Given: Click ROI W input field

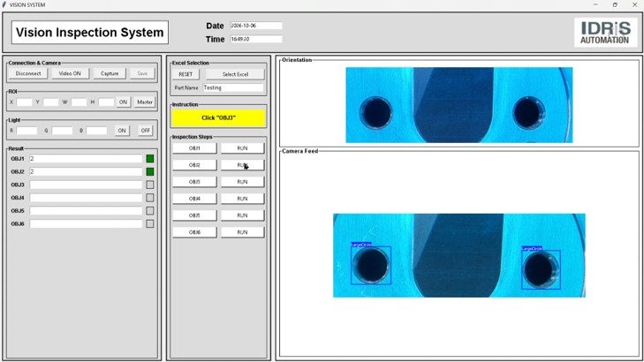Looking at the screenshot, I should [79, 102].
